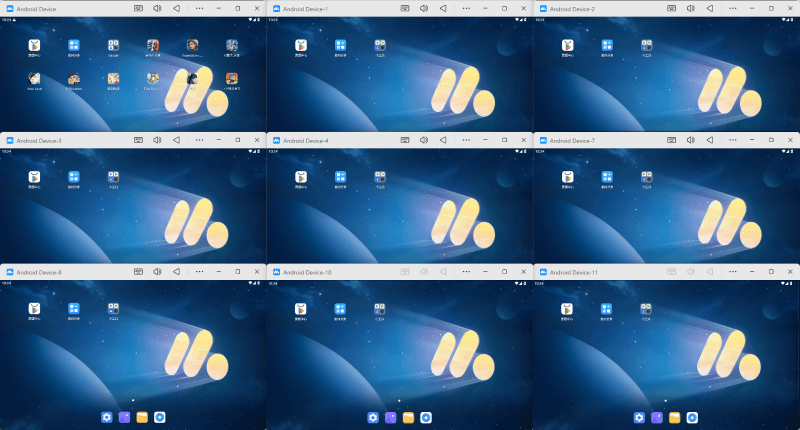Open the three-dots menu in the Android Device-7 window
The height and width of the screenshot is (430, 800).
[733, 140]
